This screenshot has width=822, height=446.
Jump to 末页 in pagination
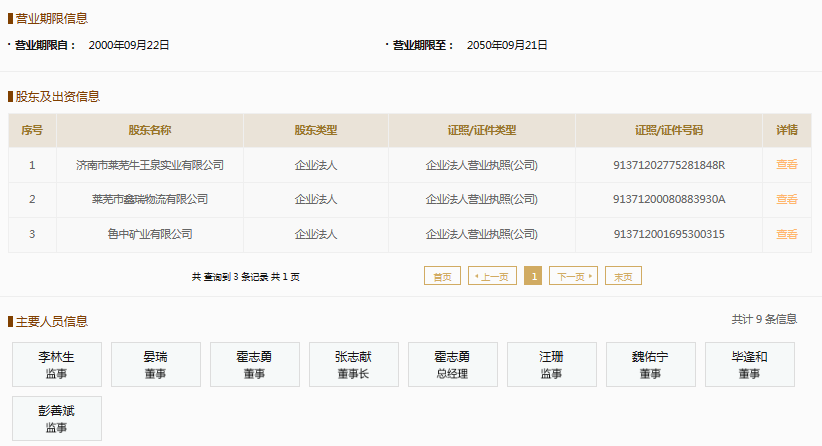click(x=623, y=276)
